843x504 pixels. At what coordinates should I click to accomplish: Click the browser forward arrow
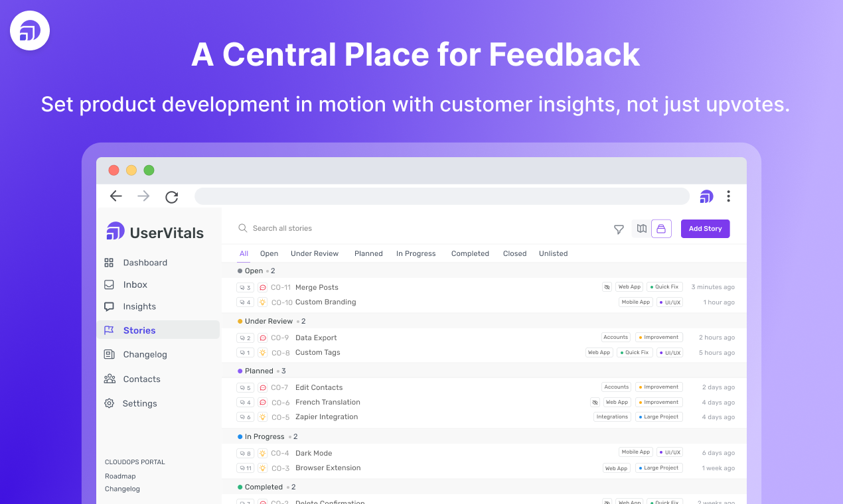pos(143,196)
